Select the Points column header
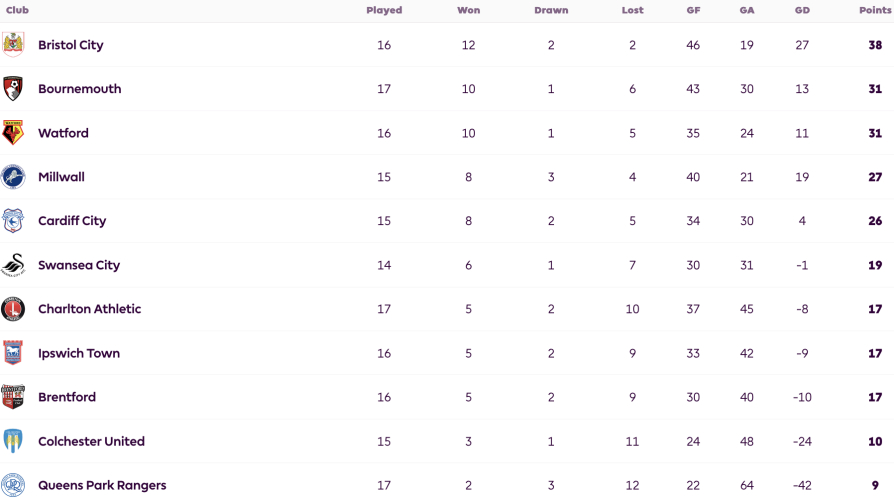The width and height of the screenshot is (894, 500). click(875, 10)
